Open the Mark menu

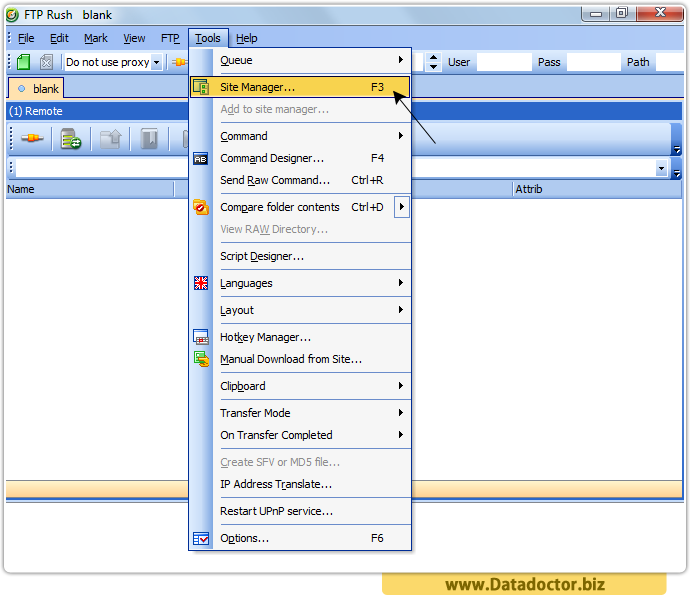tap(95, 38)
